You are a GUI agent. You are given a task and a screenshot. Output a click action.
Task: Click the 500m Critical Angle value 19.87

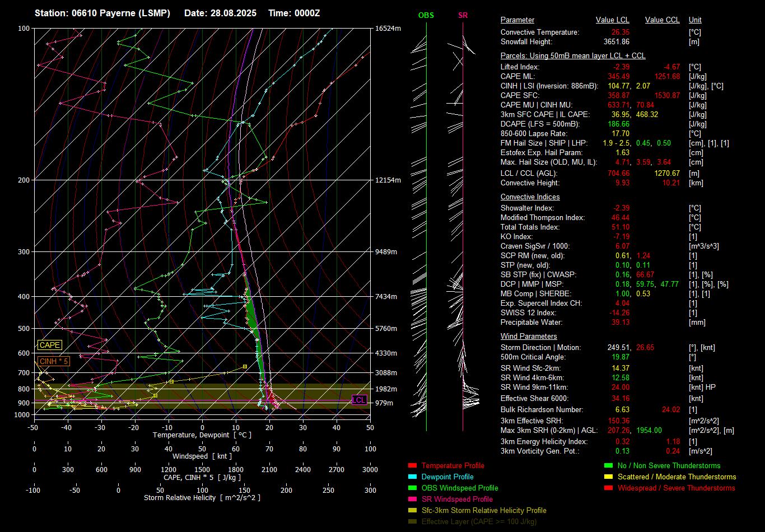point(621,357)
